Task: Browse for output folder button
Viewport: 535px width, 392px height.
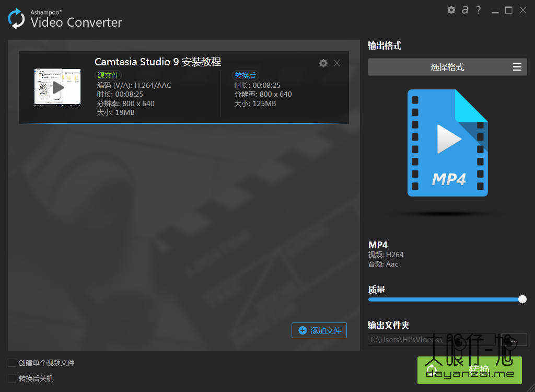Action: point(514,340)
